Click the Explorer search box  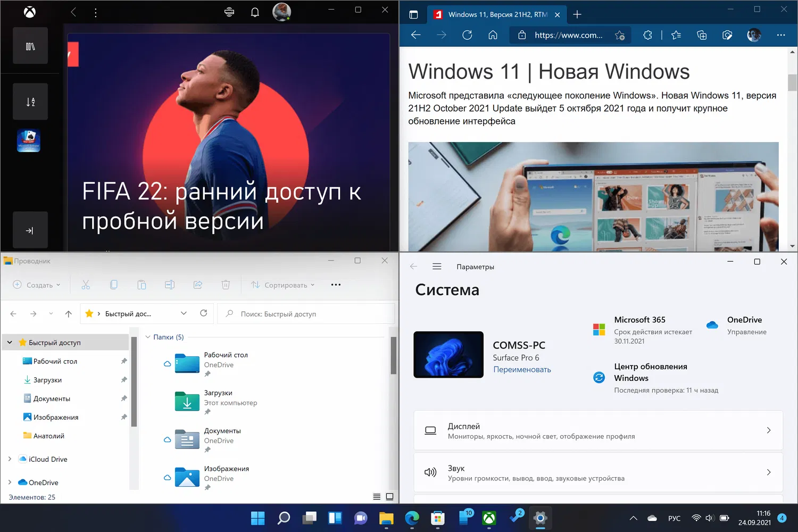[x=306, y=314]
